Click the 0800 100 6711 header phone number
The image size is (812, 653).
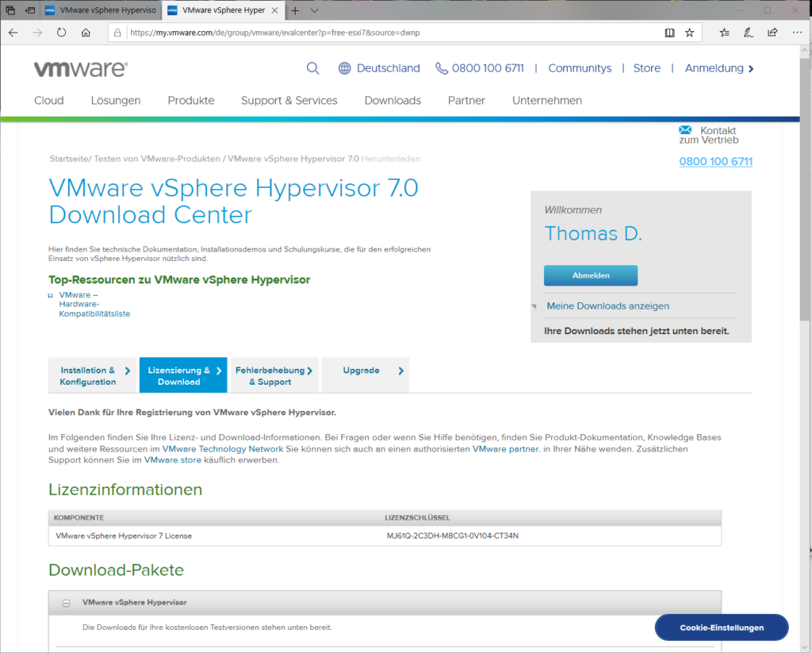pyautogui.click(x=488, y=68)
